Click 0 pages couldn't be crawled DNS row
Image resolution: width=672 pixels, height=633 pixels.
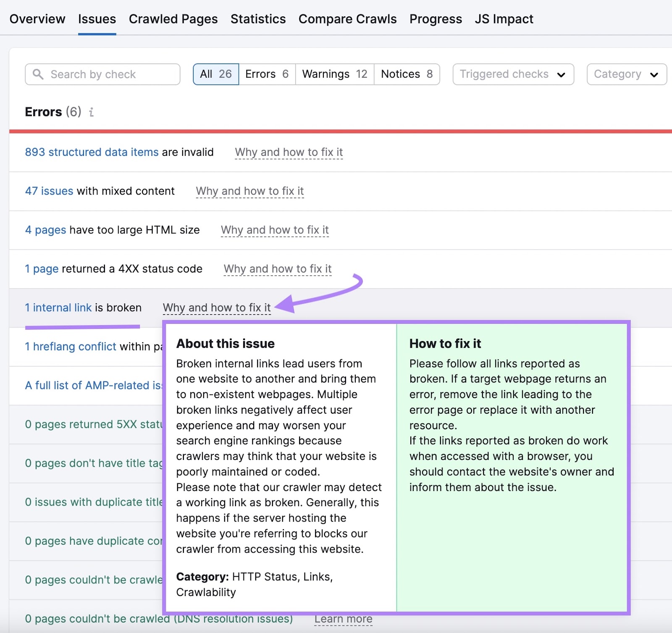coord(159,619)
